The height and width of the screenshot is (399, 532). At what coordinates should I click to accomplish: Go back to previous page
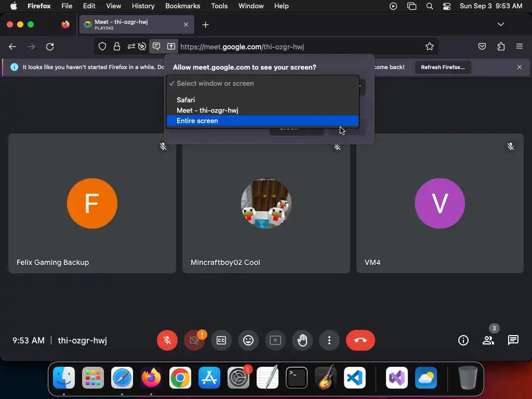pos(12,47)
